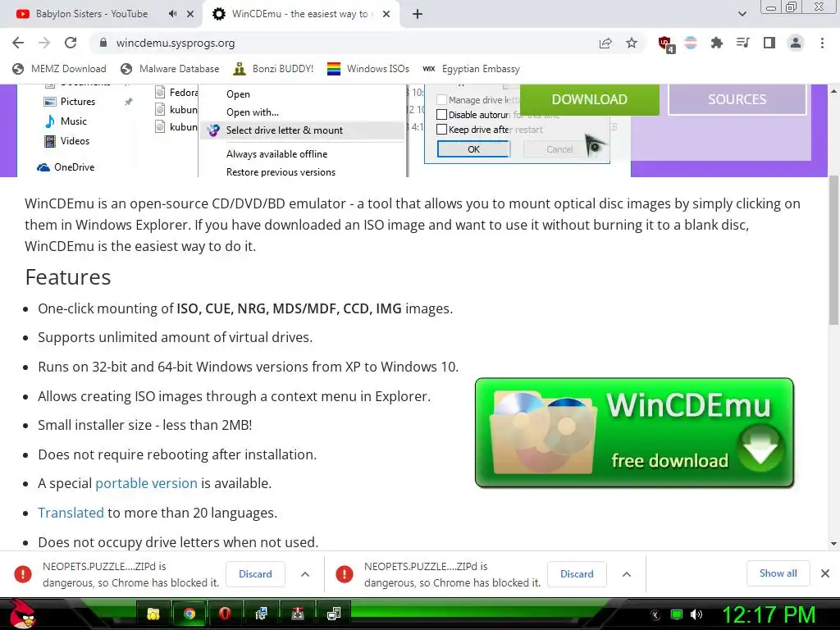
Task: Mute the Babylon Sisters YouTube tab audio
Action: click(x=172, y=14)
